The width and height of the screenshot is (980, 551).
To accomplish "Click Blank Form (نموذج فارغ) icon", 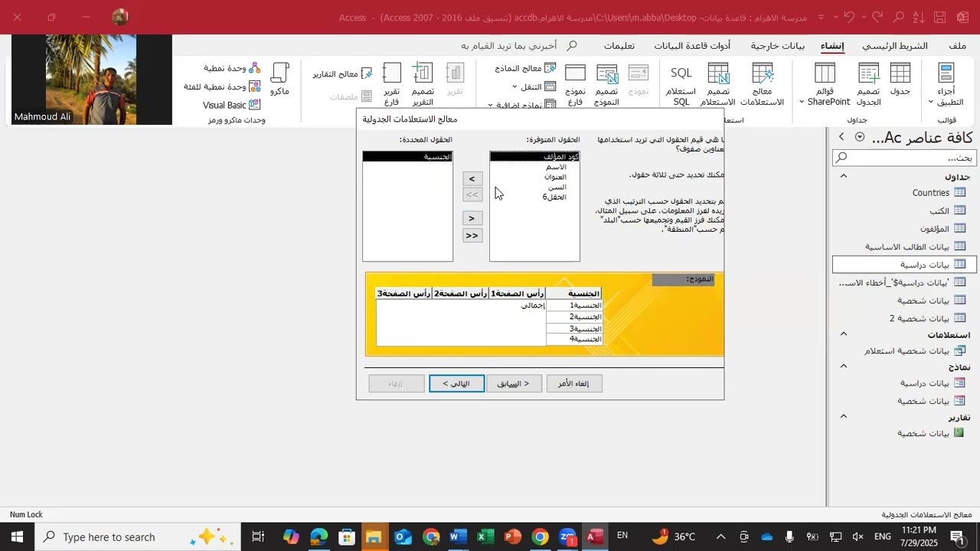I will coord(575,84).
